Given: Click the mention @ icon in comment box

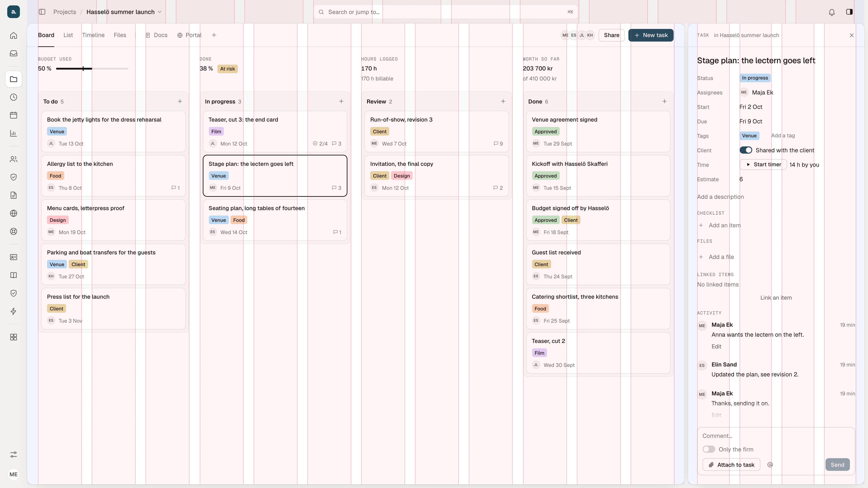Looking at the screenshot, I should coord(770,465).
